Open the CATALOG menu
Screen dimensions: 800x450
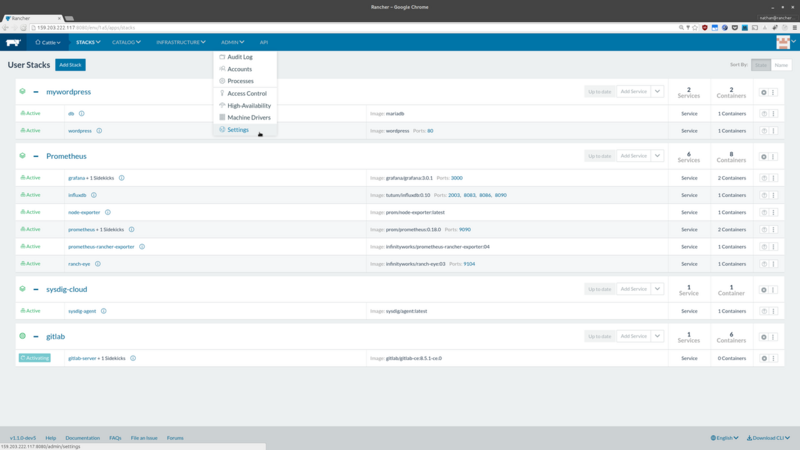[127, 42]
